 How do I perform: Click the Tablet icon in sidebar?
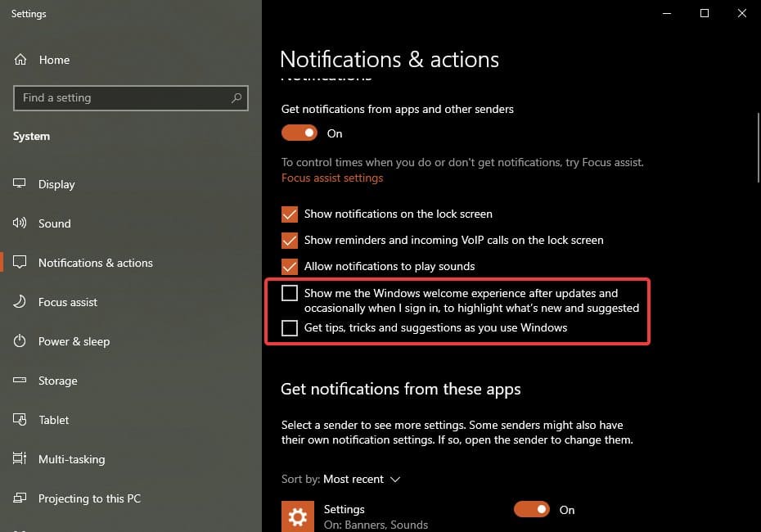[x=20, y=419]
